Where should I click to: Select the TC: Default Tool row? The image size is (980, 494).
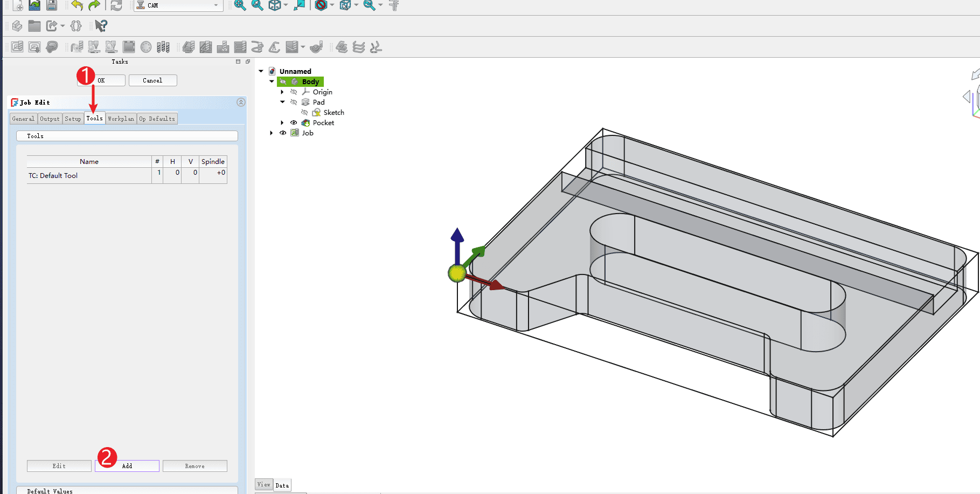point(127,176)
